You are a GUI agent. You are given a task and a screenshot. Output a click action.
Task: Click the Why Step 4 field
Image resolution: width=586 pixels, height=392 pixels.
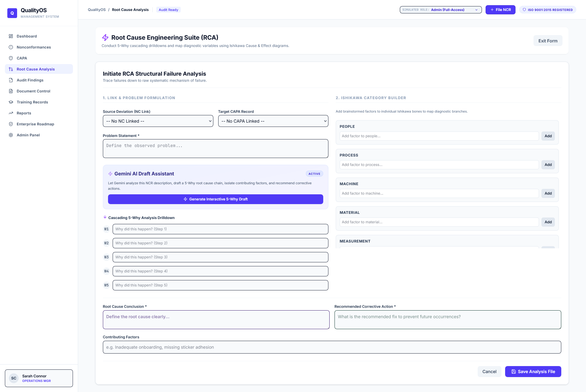pos(220,271)
